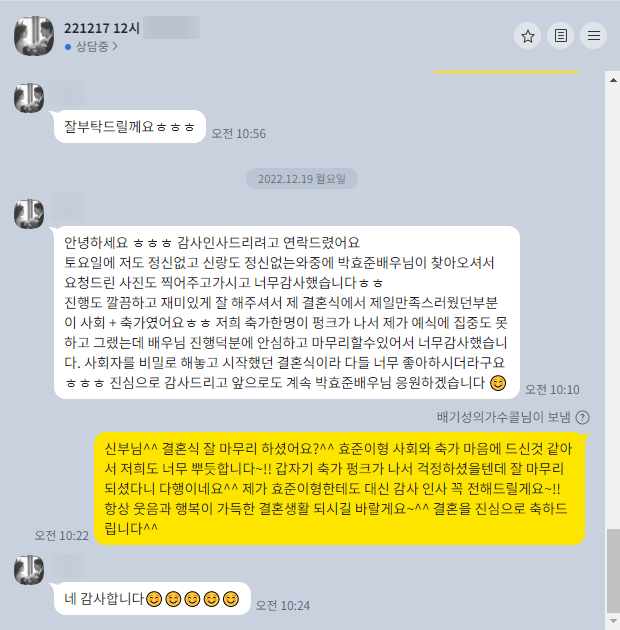Click the vertical scrollbar thumb
Viewport: 620px width, 630px height.
point(613,571)
